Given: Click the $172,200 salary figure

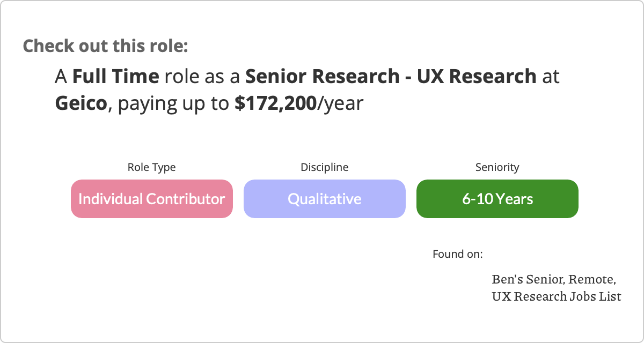Looking at the screenshot, I should [275, 103].
